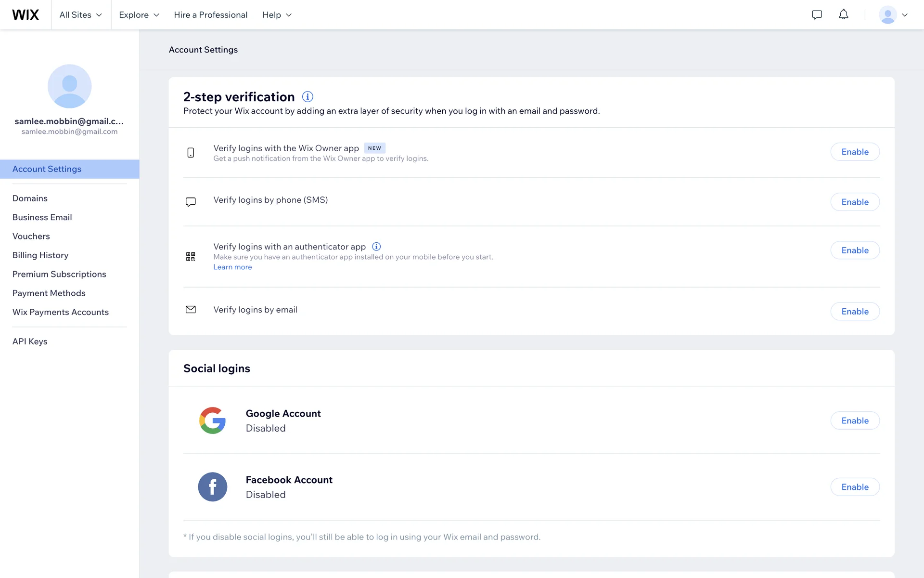Screen dimensions: 924x578
Task: Click the Learn more link
Action: 232,267
